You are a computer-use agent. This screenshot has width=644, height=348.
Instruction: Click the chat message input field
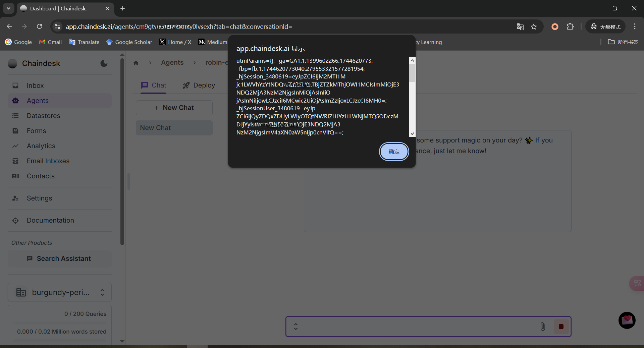click(421, 327)
